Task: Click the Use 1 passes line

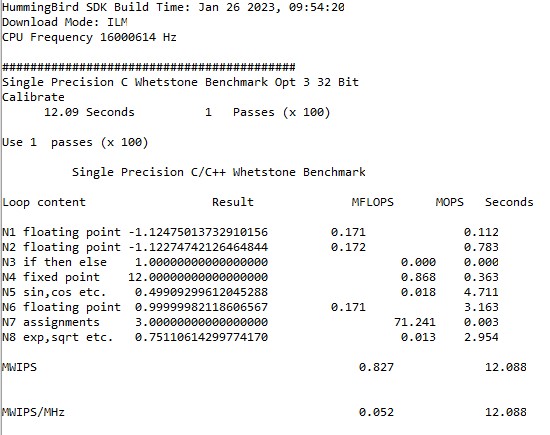Action: click(75, 142)
